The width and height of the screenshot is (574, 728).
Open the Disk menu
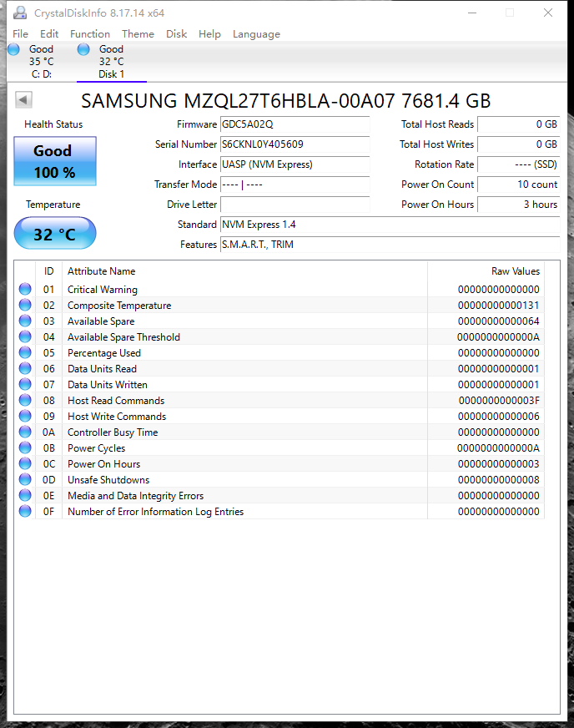point(176,34)
